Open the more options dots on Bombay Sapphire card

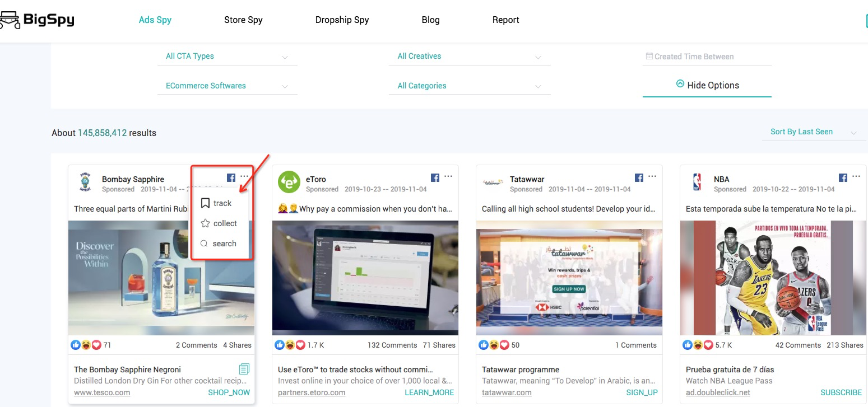244,176
